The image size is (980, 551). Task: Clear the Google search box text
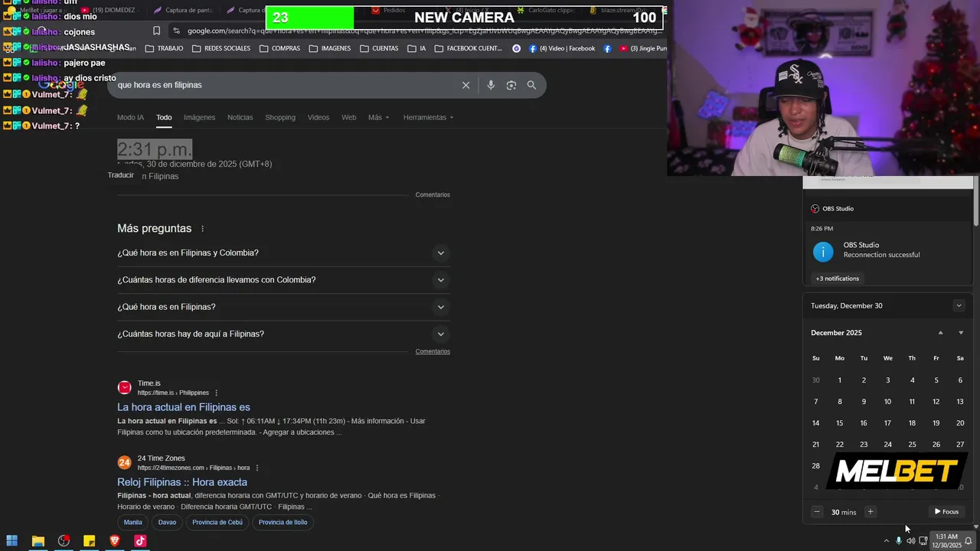pos(465,85)
